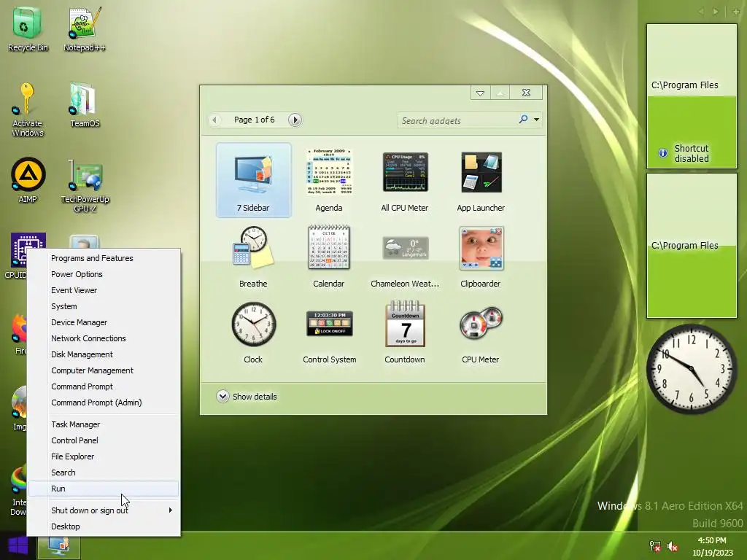Open Computer Management menu entry
This screenshot has width=747, height=560.
[104, 370]
